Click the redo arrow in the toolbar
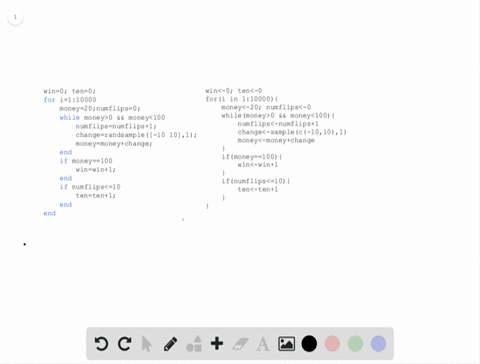The width and height of the screenshot is (480, 364). coord(125,344)
